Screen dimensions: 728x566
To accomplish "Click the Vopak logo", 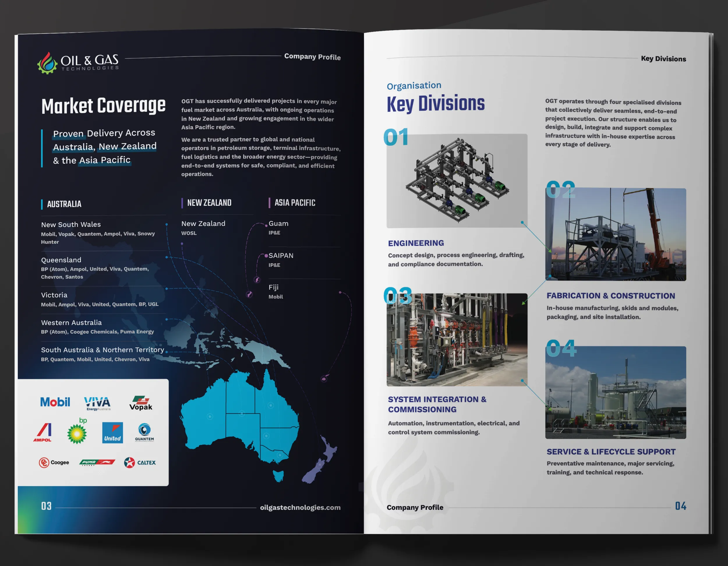I will pyautogui.click(x=141, y=403).
